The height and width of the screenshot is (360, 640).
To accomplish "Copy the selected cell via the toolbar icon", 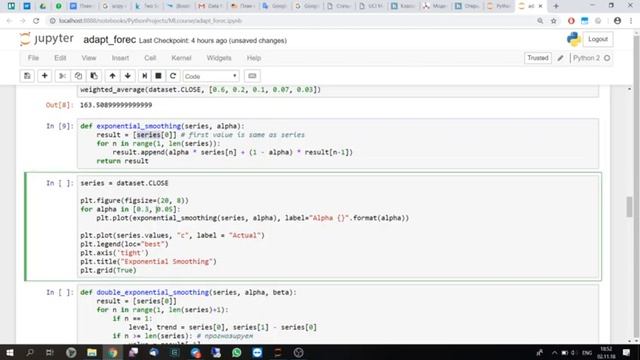I will tap(78, 76).
